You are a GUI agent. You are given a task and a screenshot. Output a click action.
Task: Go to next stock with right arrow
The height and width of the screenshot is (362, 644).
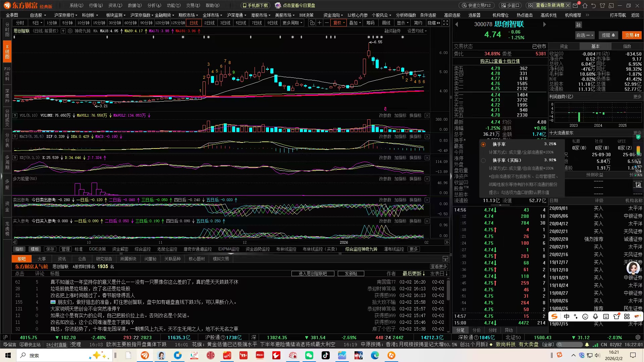tap(544, 24)
